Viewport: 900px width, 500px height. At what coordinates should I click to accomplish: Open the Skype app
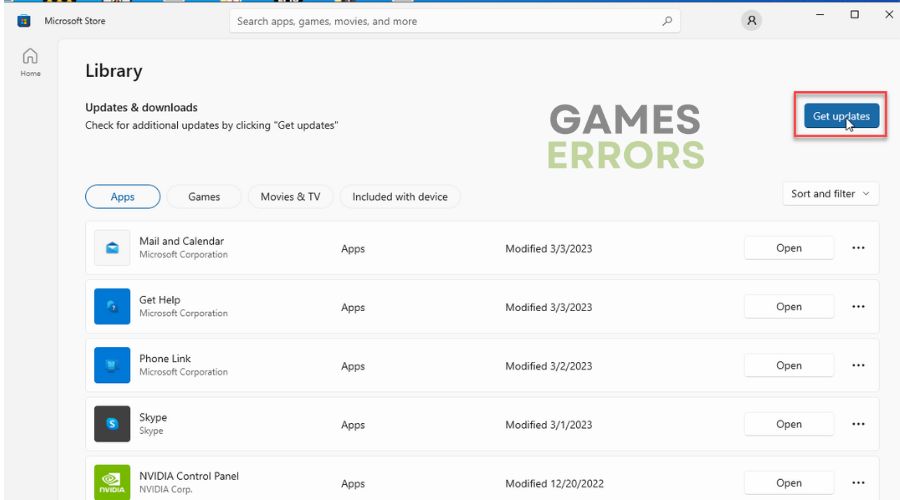point(789,424)
